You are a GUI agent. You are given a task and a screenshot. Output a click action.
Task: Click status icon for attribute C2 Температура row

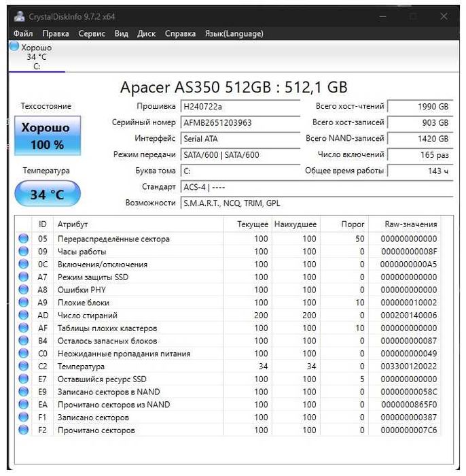point(23,366)
